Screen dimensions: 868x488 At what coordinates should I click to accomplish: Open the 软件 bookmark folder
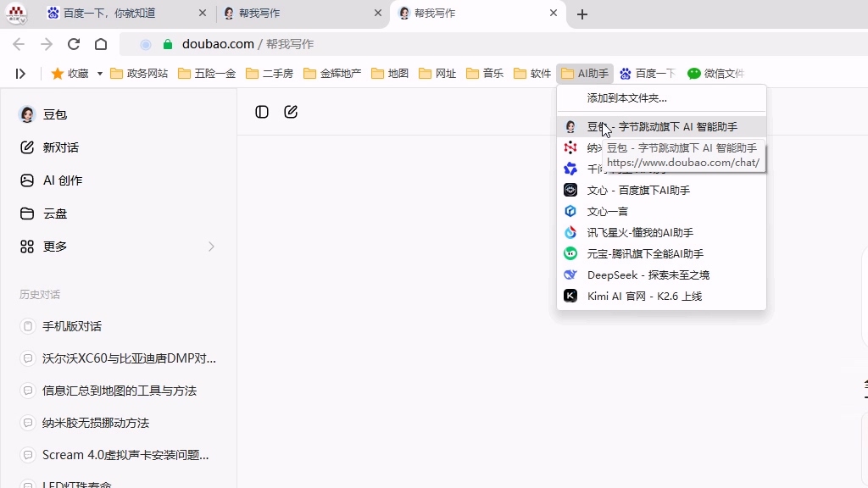532,74
